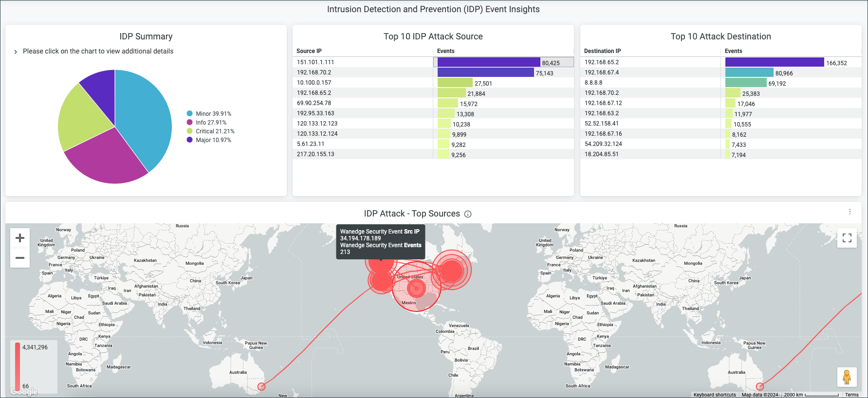
Task: Toggle Major series in pie legend
Action: pyautogui.click(x=209, y=140)
